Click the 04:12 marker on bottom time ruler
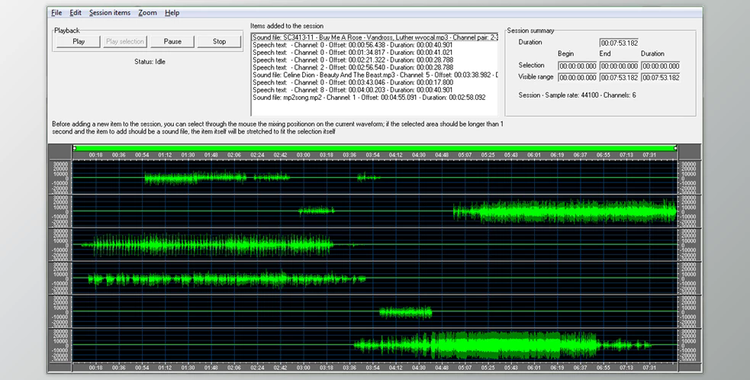 click(396, 368)
